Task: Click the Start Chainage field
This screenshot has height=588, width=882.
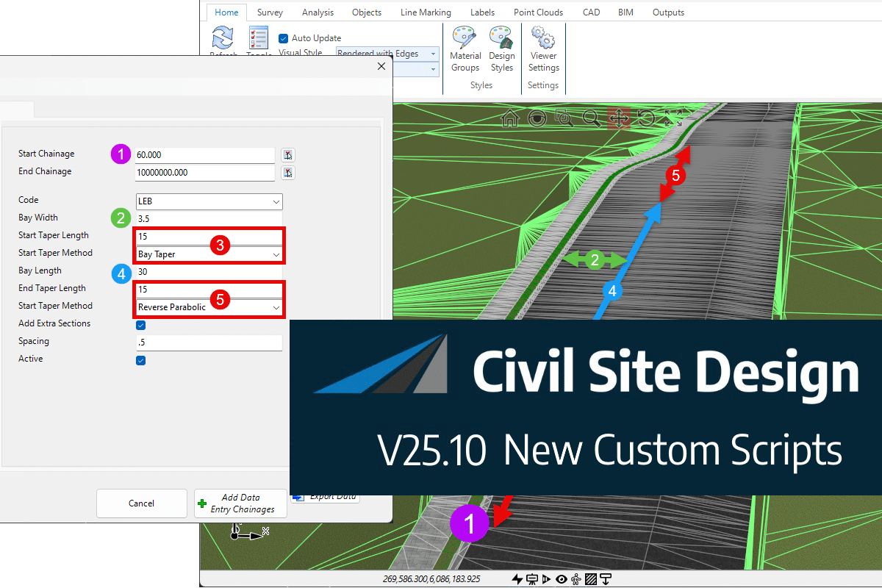Action: 205,155
